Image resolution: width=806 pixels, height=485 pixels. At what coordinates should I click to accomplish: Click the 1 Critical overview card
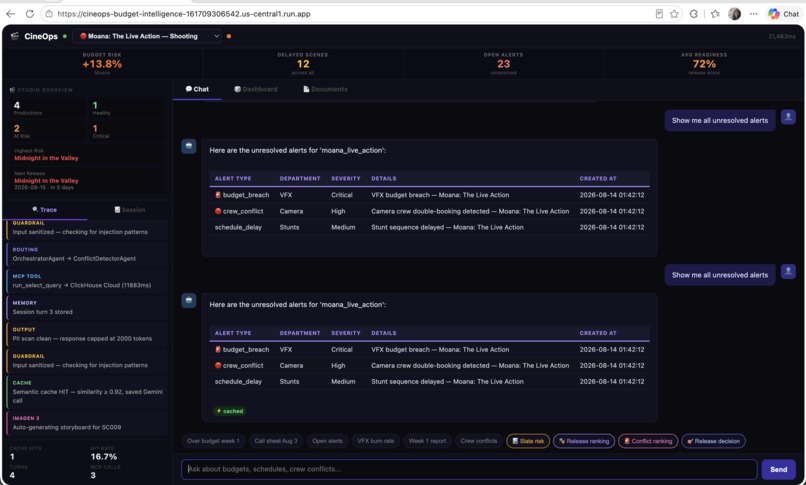tap(126, 131)
